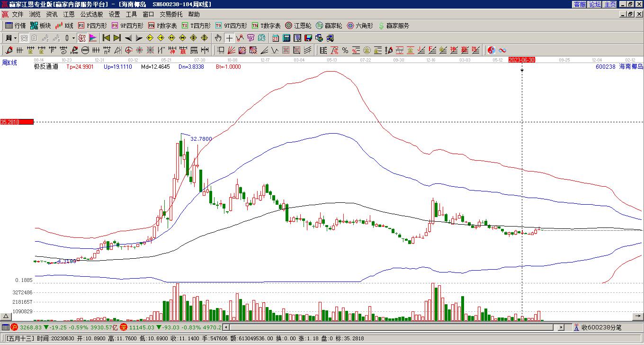This screenshot has height=345, width=644.
Task: Open the 设置 menu
Action: 114,15
